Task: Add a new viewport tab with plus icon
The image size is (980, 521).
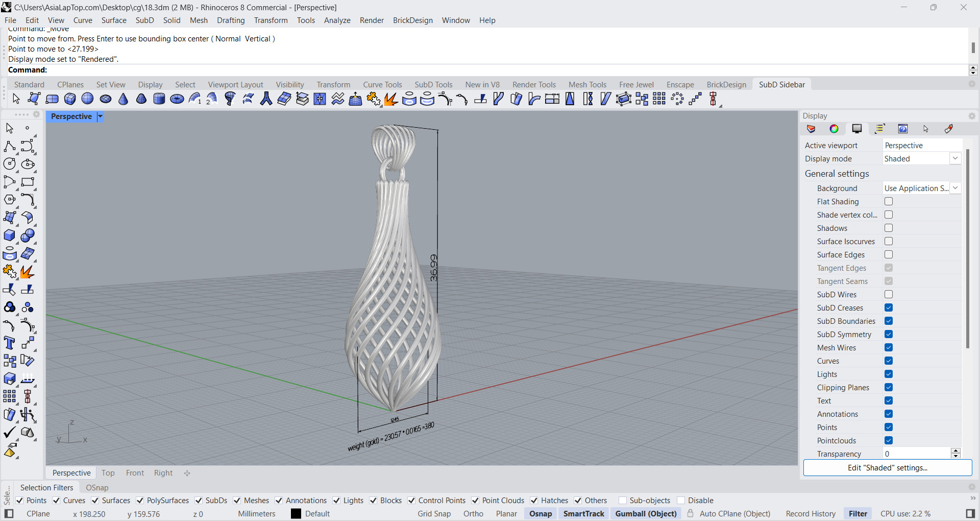Action: coord(187,473)
